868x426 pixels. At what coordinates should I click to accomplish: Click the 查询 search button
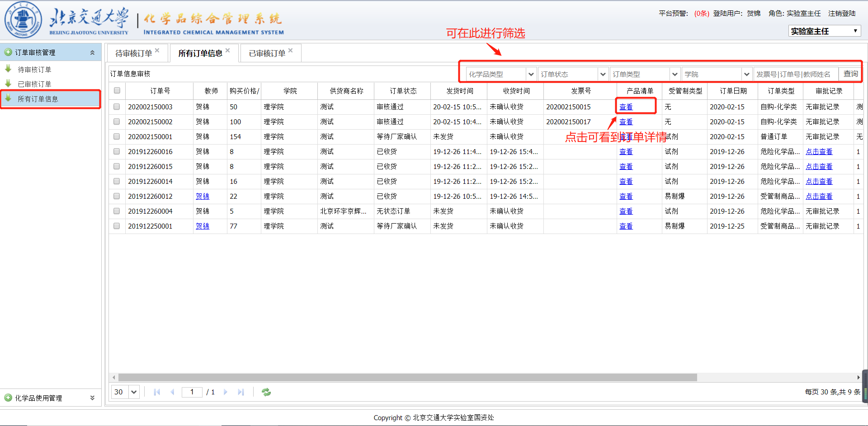tap(850, 74)
